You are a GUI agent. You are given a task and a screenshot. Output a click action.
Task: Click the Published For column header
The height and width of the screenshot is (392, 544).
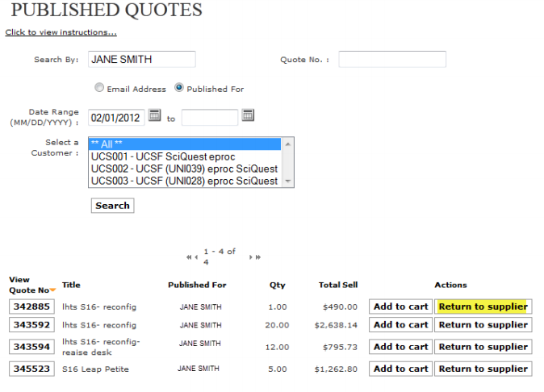click(x=197, y=285)
